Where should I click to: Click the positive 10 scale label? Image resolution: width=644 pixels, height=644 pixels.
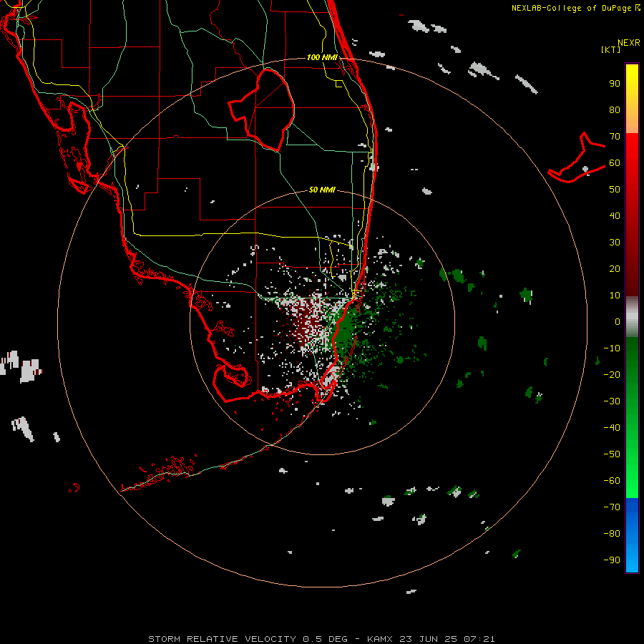click(615, 296)
